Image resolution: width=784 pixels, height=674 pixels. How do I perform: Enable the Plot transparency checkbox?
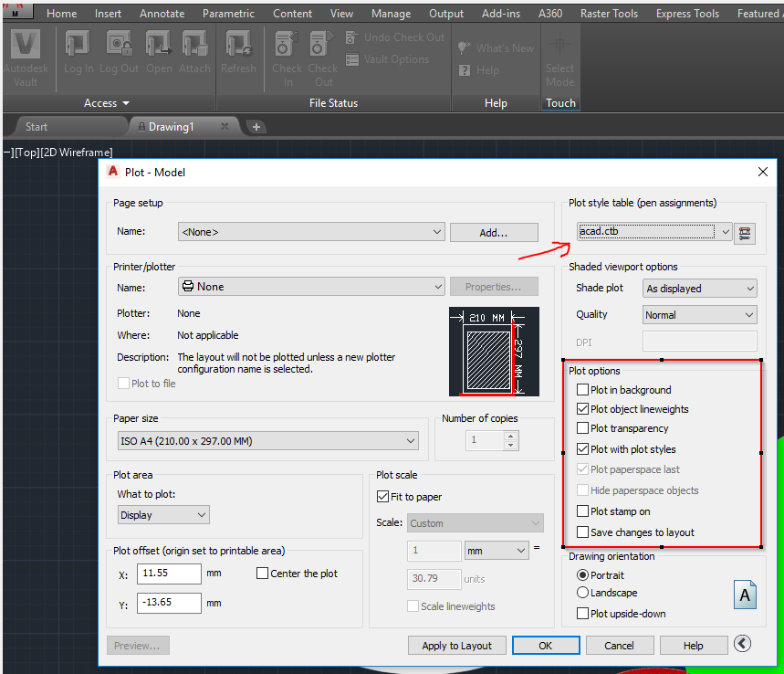[x=582, y=428]
